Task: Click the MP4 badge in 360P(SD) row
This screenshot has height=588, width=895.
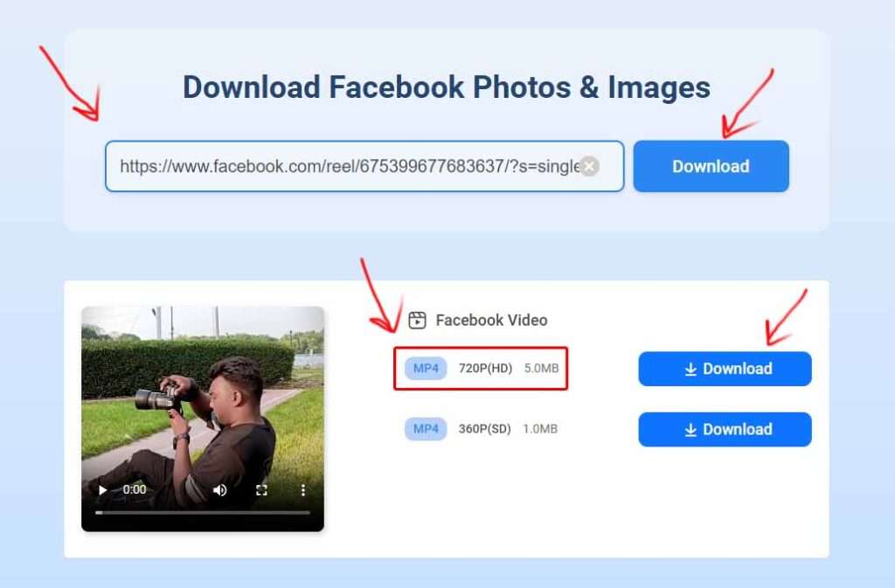Action: coord(426,429)
